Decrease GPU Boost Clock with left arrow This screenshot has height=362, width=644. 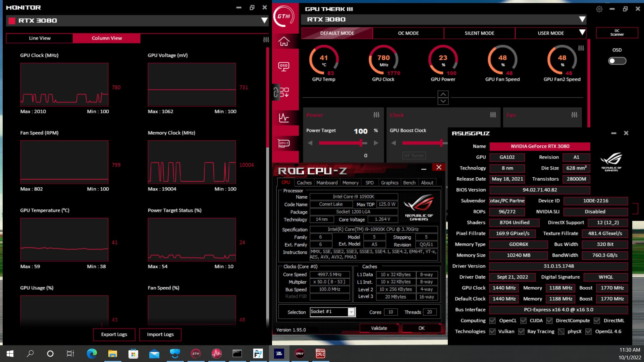(393, 143)
